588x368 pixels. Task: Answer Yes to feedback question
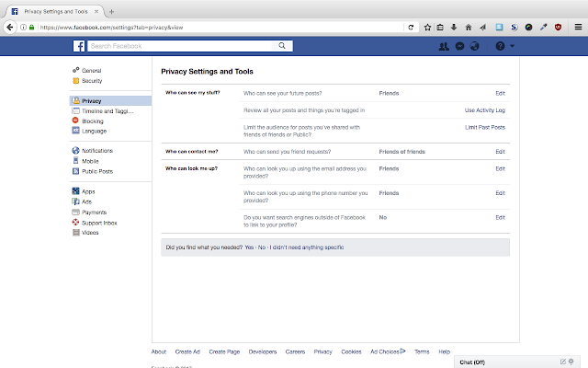tap(249, 247)
